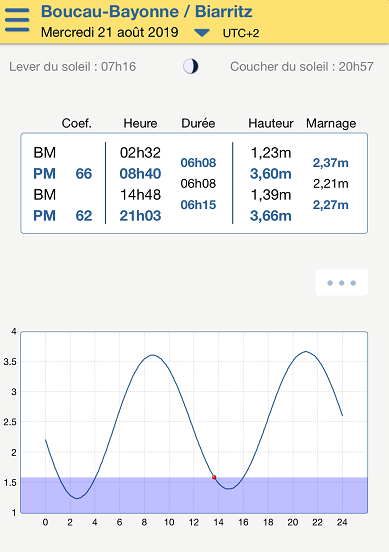This screenshot has height=552, width=389.
Task: Tap the duration value 06h15
Action: click(198, 205)
